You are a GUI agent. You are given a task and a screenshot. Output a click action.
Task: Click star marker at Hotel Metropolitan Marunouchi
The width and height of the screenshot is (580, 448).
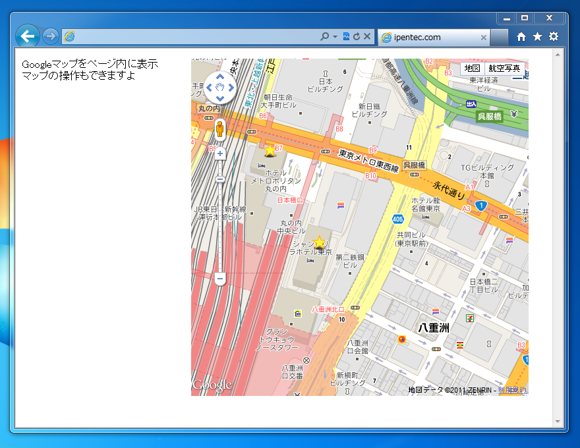270,151
